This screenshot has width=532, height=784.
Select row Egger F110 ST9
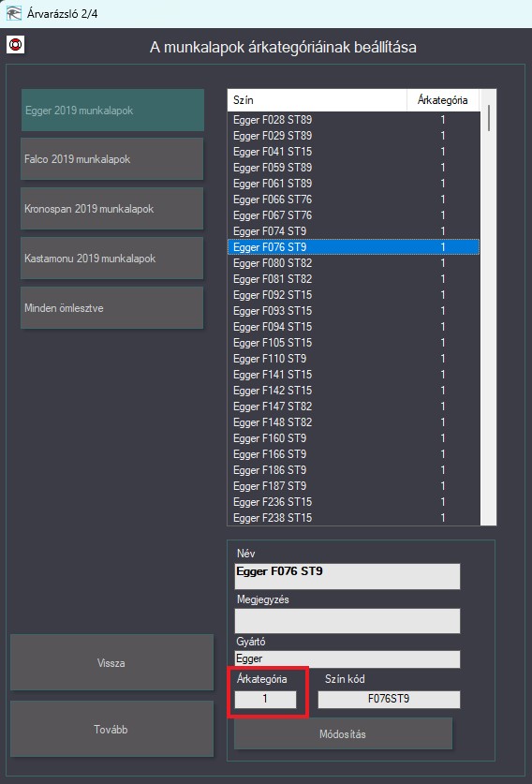pyautogui.click(x=353, y=359)
